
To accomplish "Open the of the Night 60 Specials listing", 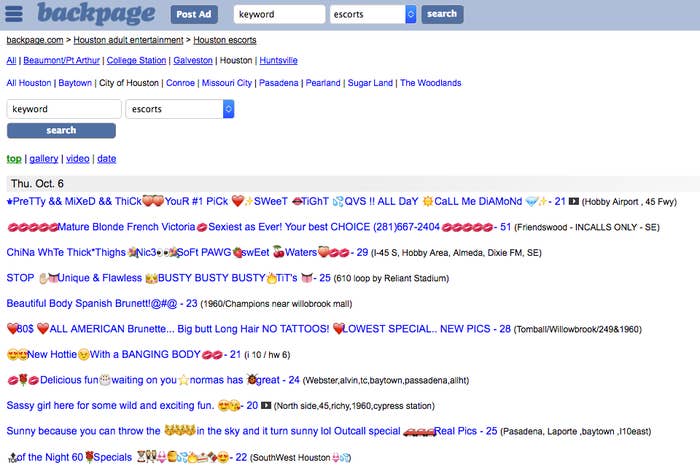I will [127, 457].
